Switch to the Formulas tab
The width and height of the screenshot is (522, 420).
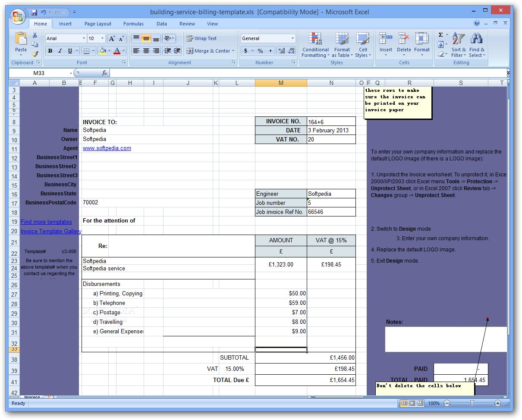pyautogui.click(x=134, y=24)
